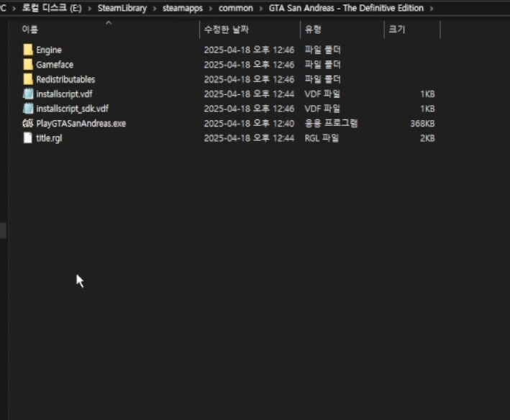Jump to the common folder breadcrumb
Viewport: 510px width, 420px height.
tap(235, 9)
